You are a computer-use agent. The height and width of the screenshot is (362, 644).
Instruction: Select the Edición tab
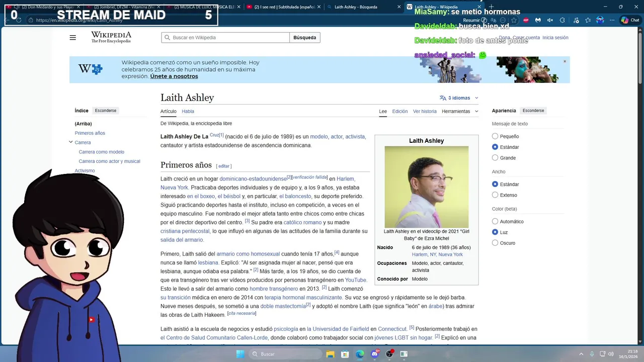pos(400,111)
